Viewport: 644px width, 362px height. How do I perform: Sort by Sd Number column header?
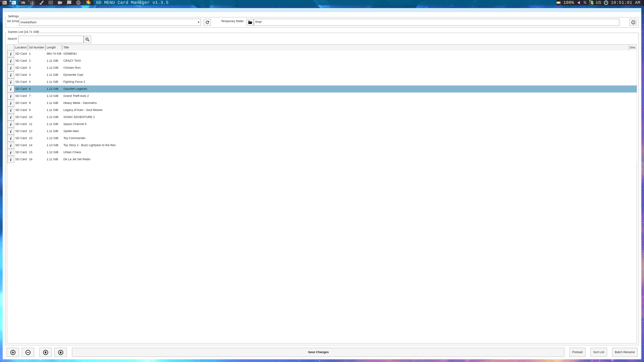[x=37, y=47]
